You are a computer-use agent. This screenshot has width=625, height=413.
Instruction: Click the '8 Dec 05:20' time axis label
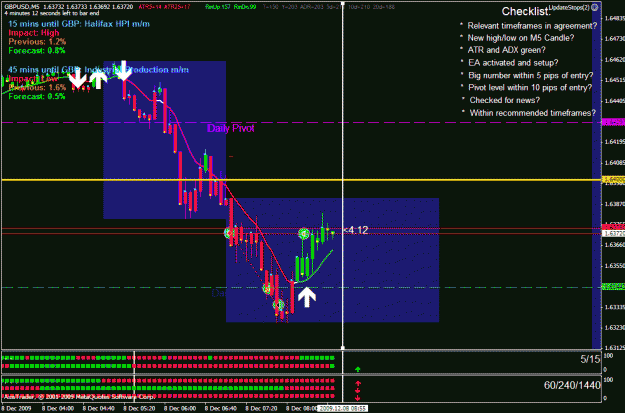coord(138,409)
